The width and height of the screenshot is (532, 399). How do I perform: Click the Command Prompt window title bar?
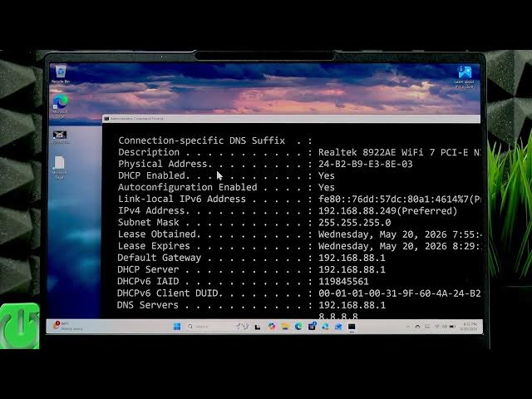pos(291,119)
